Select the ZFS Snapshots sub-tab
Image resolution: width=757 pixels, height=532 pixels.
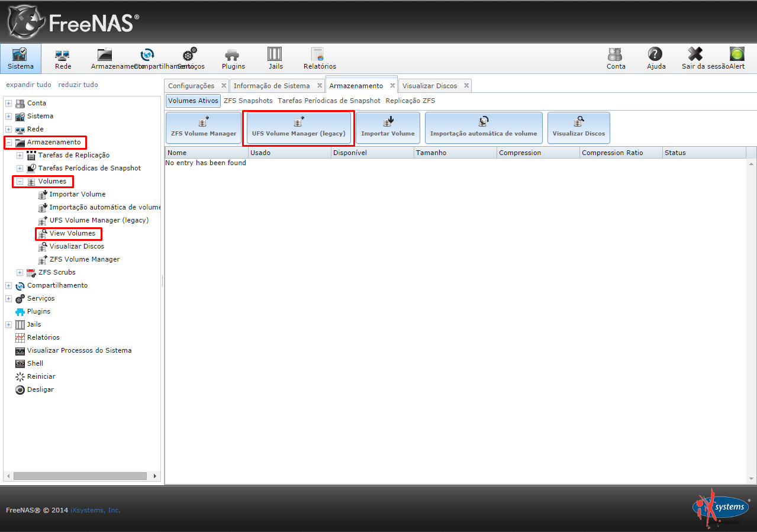tap(248, 101)
